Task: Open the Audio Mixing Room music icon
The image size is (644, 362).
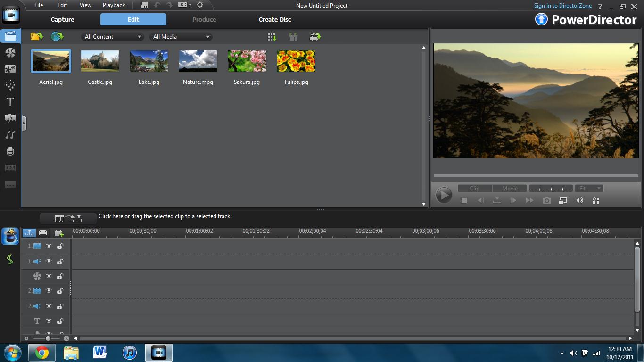Action: click(x=10, y=135)
